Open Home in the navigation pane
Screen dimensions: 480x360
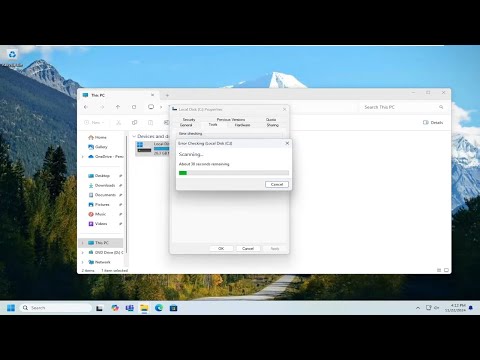pyautogui.click(x=97, y=137)
